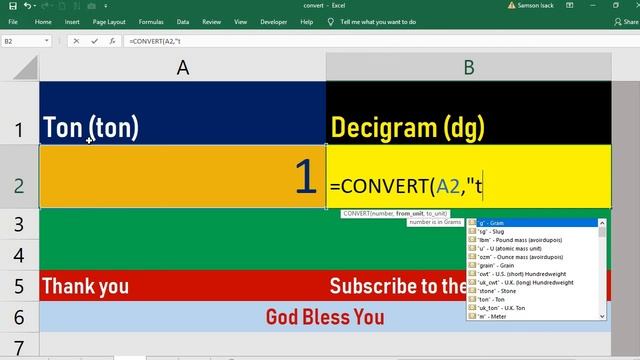Choose '"grain" - Grain' from the list

pyautogui.click(x=533, y=265)
